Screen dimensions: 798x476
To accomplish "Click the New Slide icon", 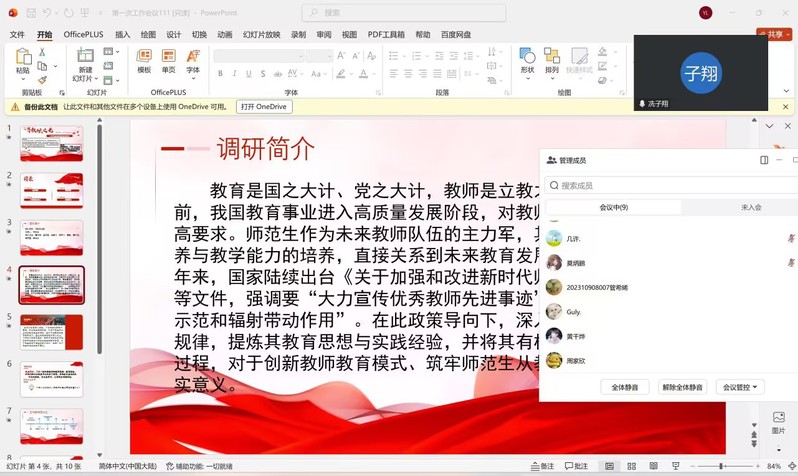I will (85, 57).
